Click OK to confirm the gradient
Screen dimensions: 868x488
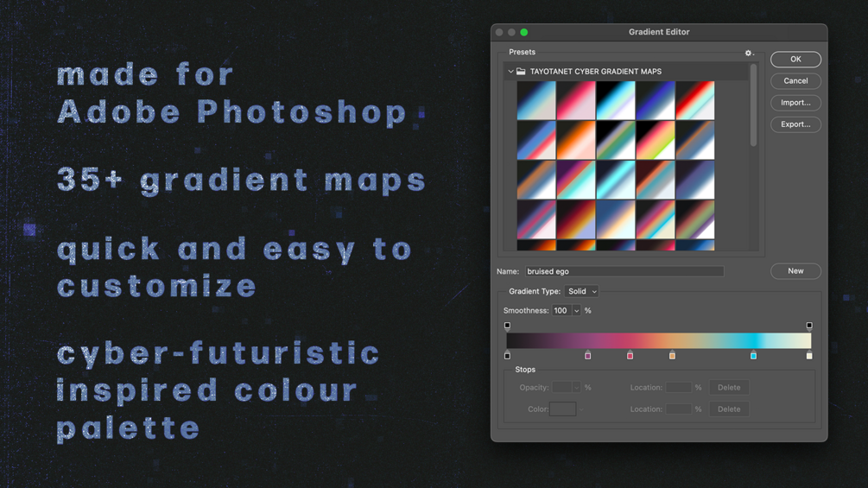(x=795, y=60)
